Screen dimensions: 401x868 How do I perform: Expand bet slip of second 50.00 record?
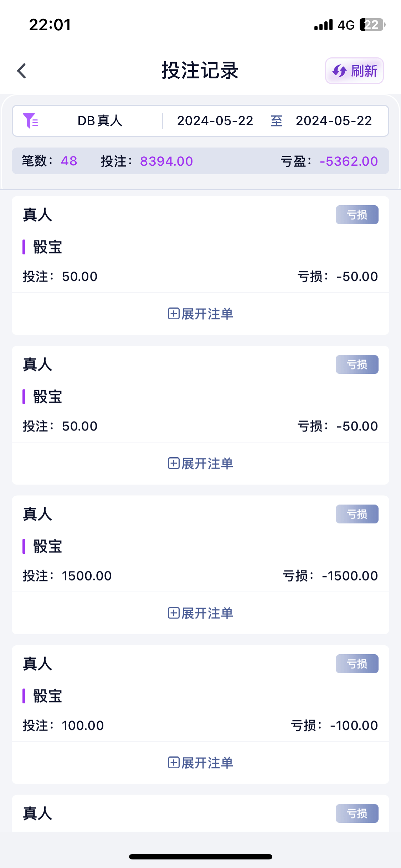coord(200,464)
